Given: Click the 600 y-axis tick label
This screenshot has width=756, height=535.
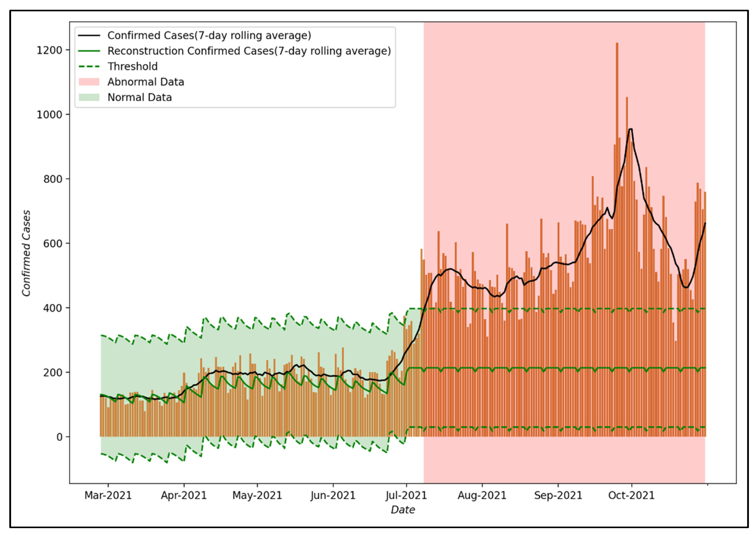Looking at the screenshot, I should click(x=53, y=243).
